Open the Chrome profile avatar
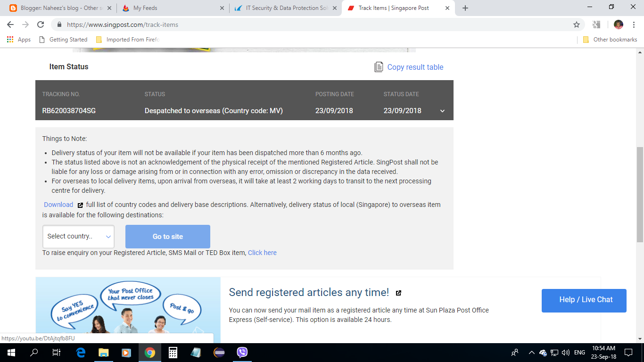The width and height of the screenshot is (644, 362). [619, 25]
